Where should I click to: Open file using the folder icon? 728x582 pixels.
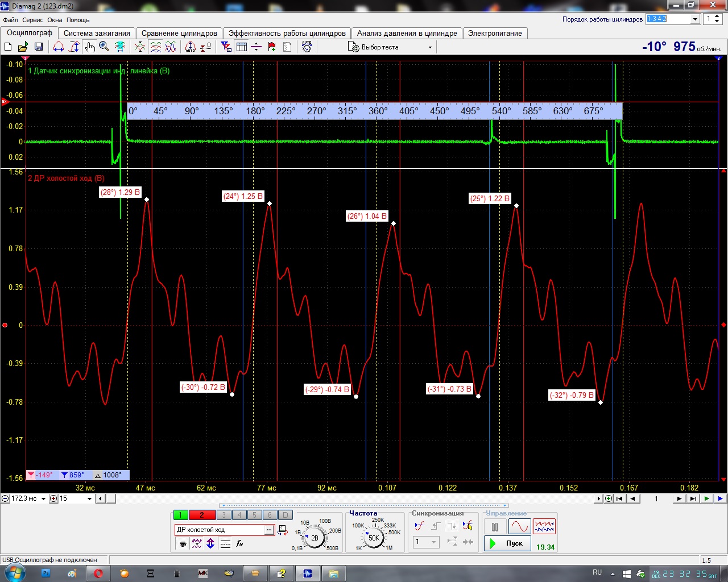point(23,47)
